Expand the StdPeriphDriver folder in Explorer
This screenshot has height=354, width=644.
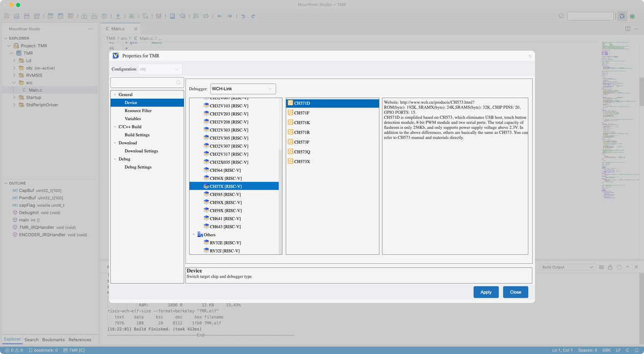pos(14,105)
